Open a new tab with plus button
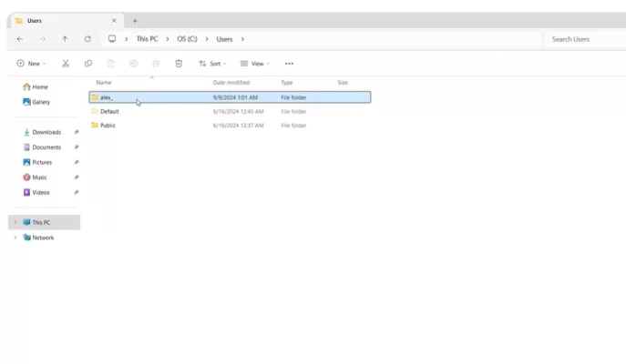 (135, 20)
